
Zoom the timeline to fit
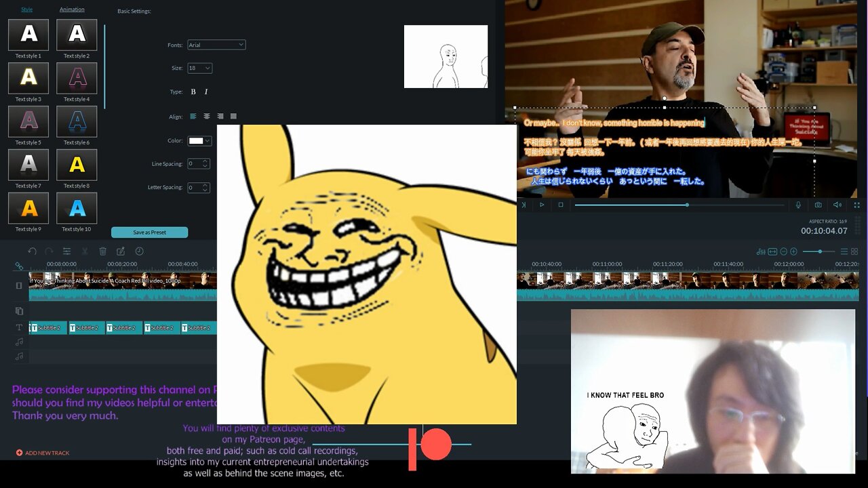(x=772, y=251)
